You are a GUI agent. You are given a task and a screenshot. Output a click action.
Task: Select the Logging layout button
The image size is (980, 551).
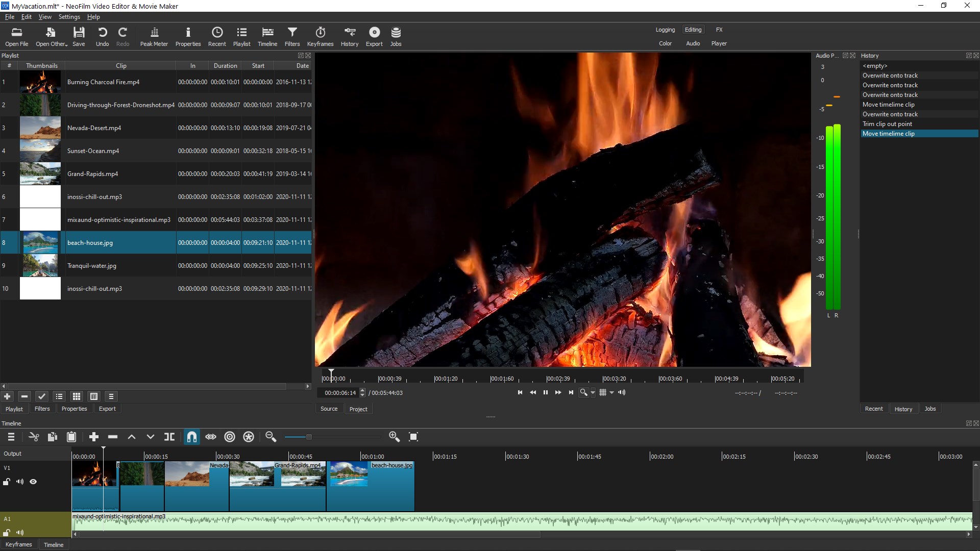point(665,30)
